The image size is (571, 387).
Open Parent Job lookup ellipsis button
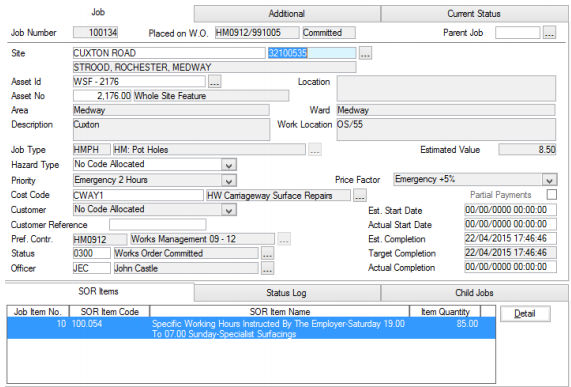(549, 33)
